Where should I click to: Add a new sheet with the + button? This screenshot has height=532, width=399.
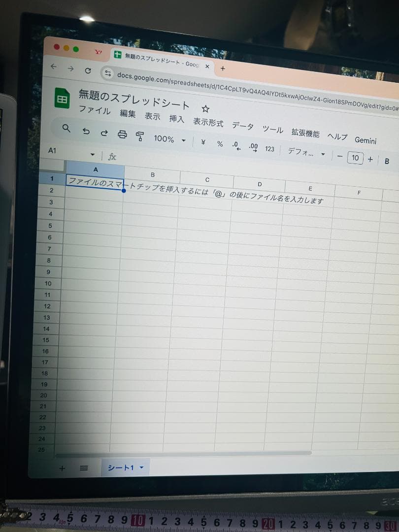point(61,467)
